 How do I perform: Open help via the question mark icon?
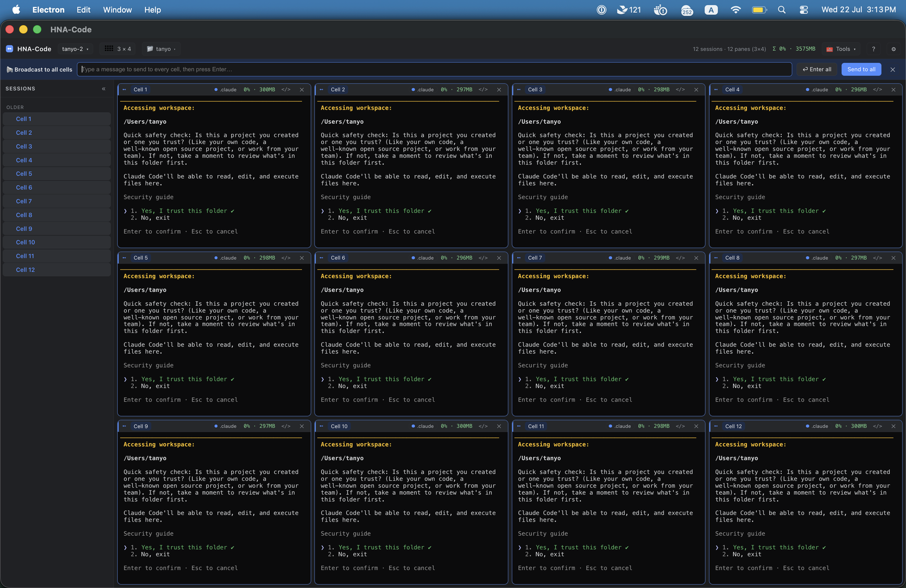tap(874, 49)
